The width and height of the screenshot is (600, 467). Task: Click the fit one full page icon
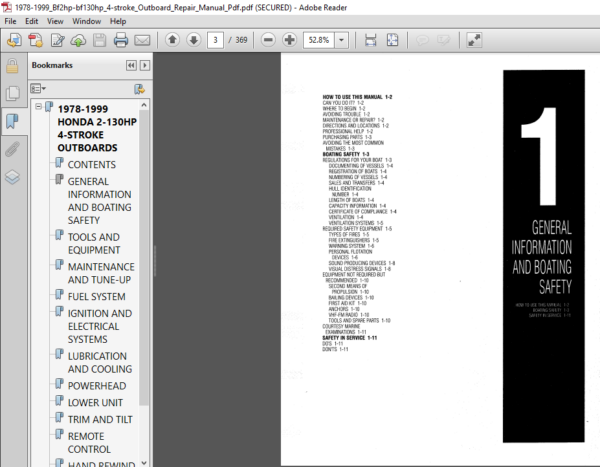coord(392,40)
